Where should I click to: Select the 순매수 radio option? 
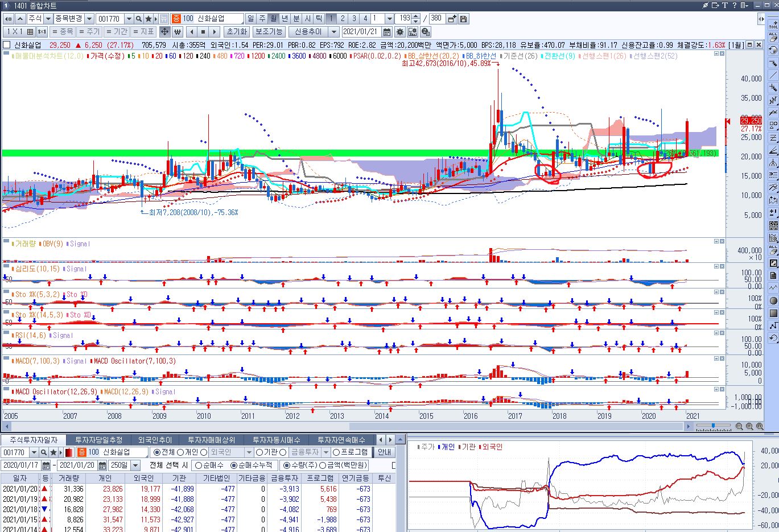[x=199, y=465]
